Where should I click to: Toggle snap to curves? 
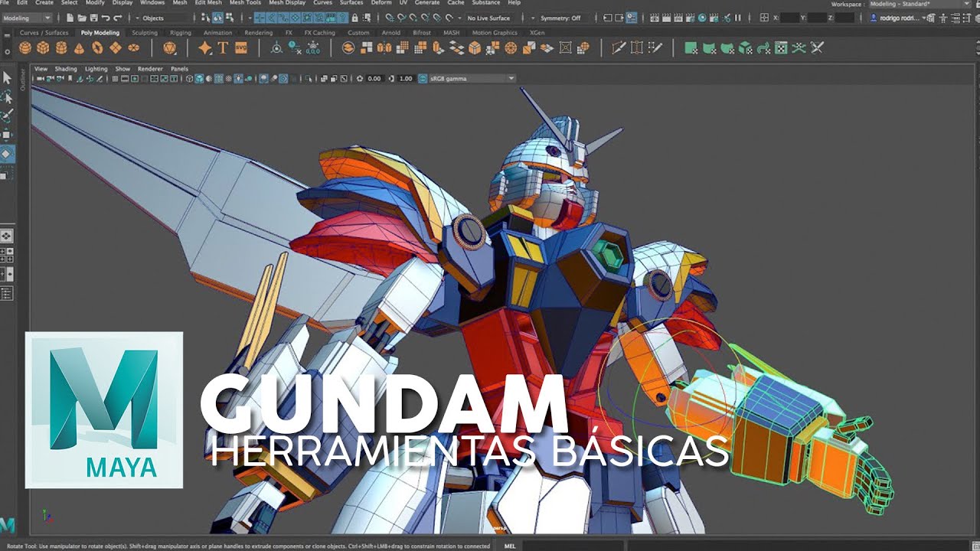[403, 18]
